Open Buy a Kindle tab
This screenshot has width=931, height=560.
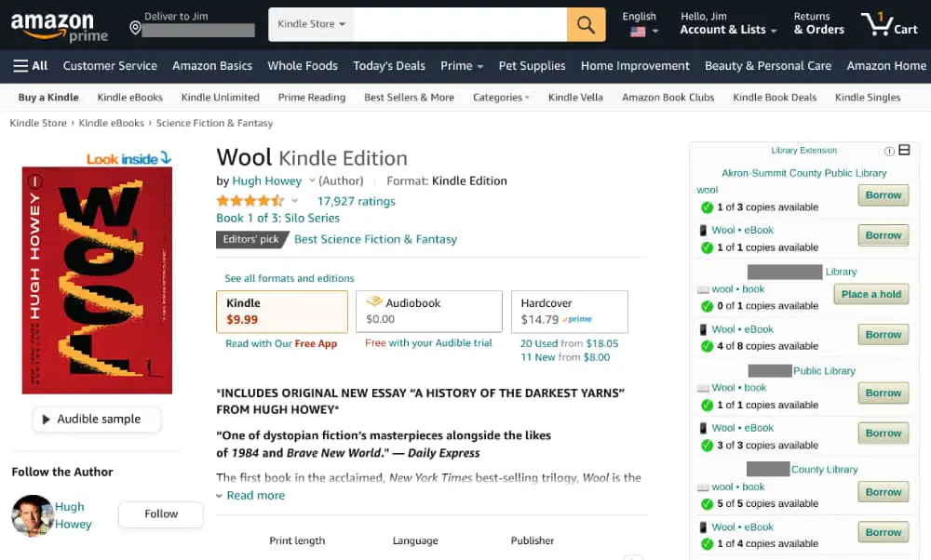[x=48, y=98]
